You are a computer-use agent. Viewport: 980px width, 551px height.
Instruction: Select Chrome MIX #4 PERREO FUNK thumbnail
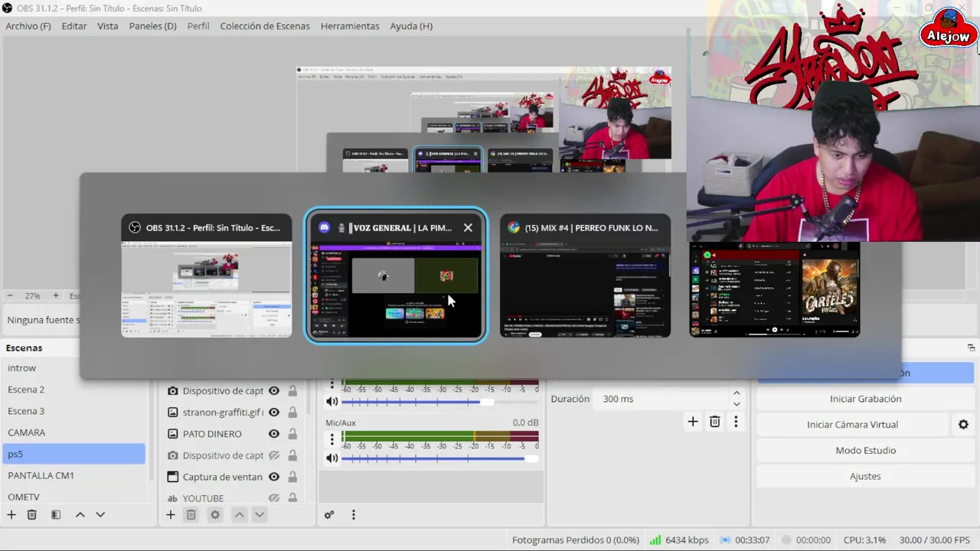pos(585,275)
